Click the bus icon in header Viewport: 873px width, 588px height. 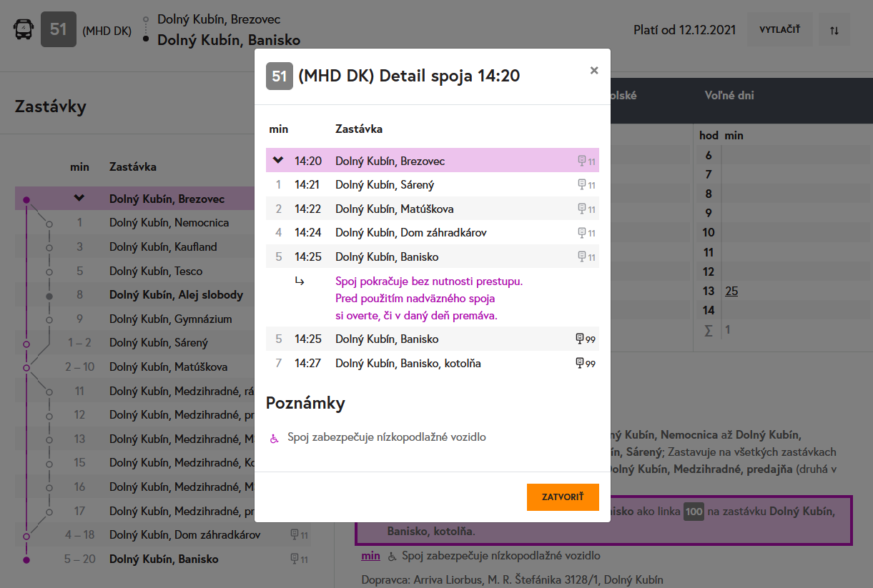[x=24, y=30]
